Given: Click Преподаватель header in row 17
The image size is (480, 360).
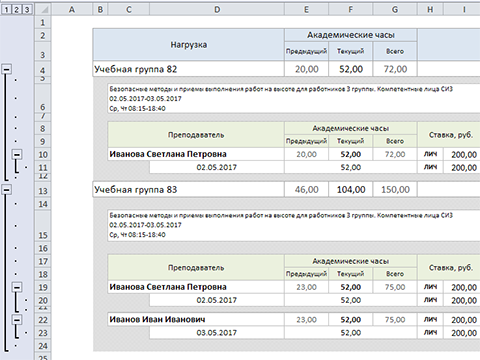Looking at the screenshot, I should pyautogui.click(x=196, y=268).
